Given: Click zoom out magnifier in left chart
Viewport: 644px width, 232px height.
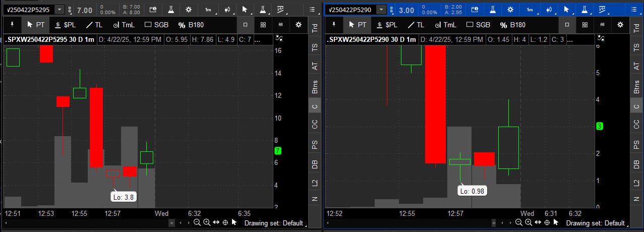Looking at the screenshot, I should pos(197,222).
